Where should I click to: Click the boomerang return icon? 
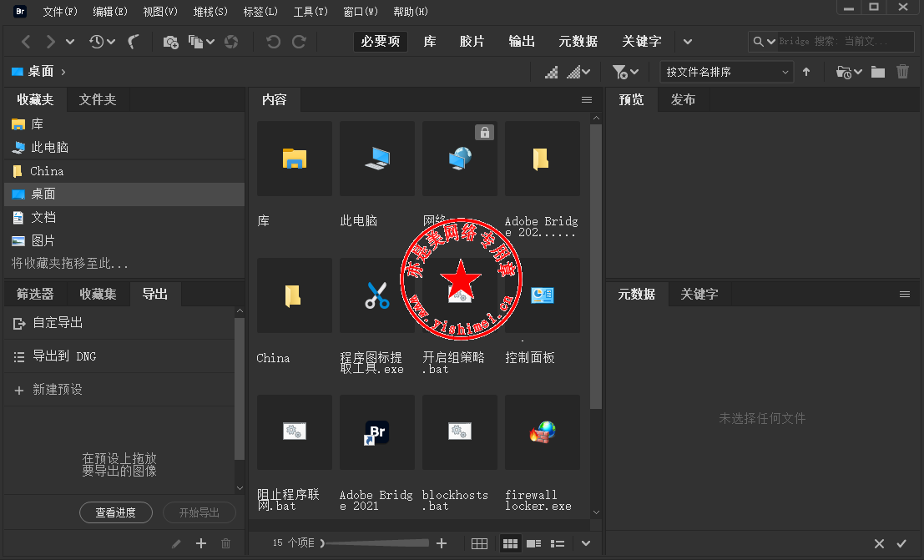[134, 41]
